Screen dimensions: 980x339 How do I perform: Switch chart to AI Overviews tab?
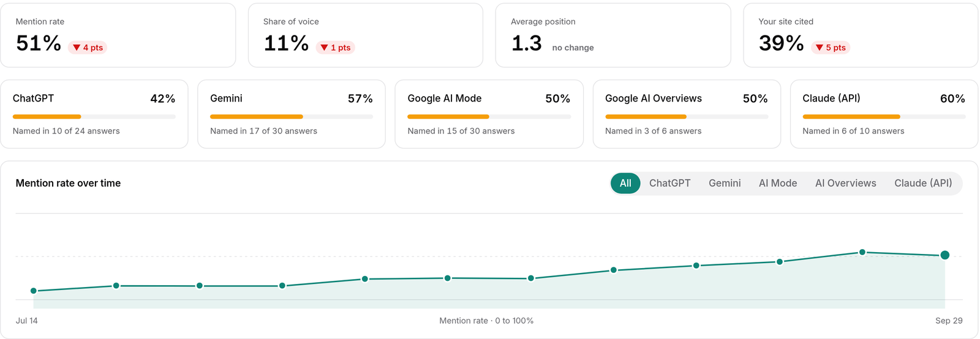tap(845, 183)
